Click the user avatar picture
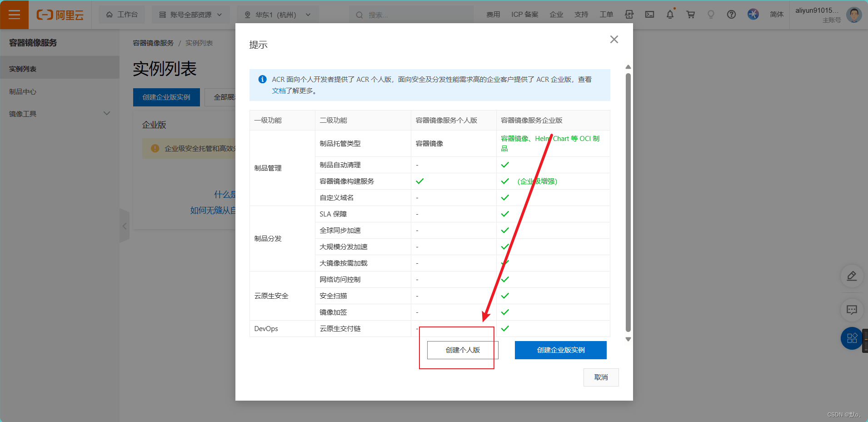 [x=853, y=15]
